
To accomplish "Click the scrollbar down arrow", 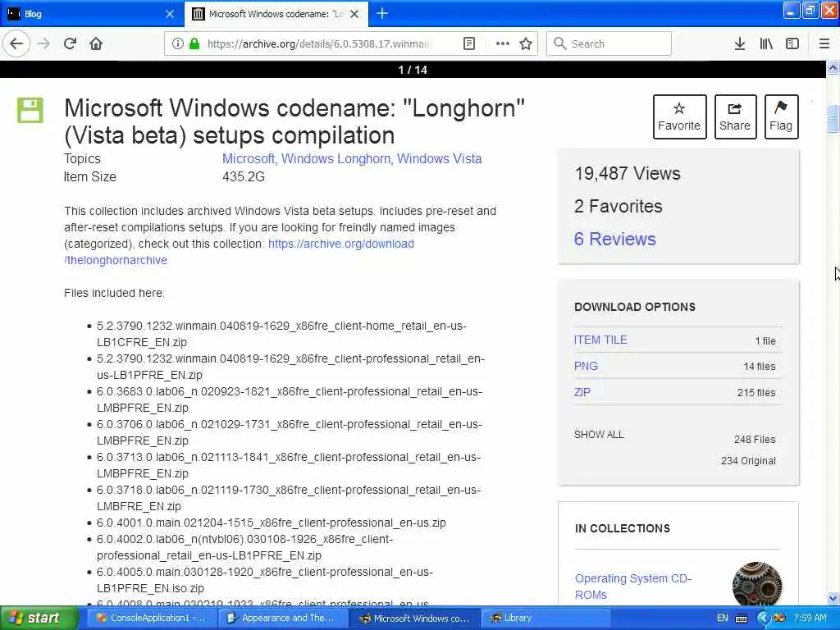I will coord(833,598).
